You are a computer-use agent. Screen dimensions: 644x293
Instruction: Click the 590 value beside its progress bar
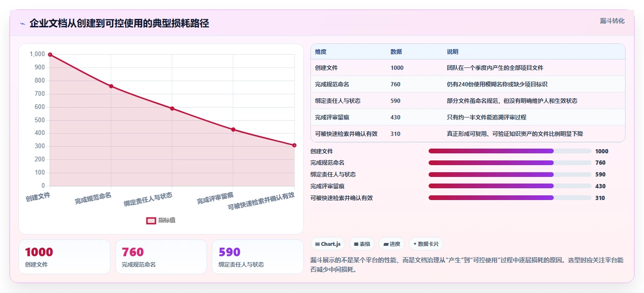[x=600, y=175]
